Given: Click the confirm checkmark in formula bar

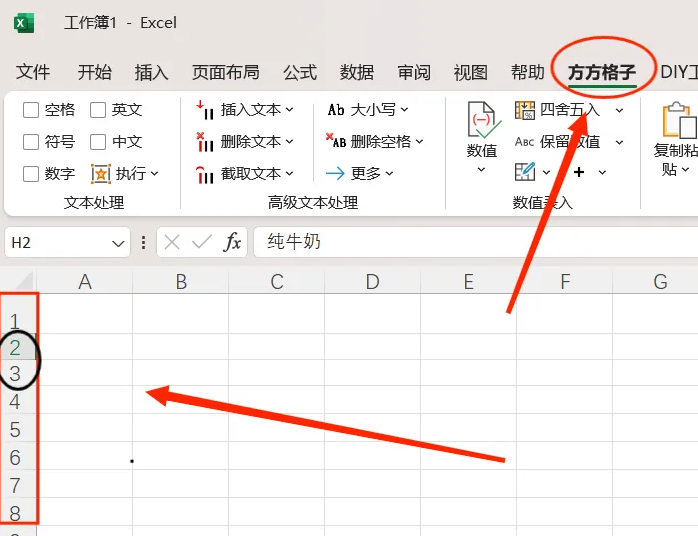Looking at the screenshot, I should click(202, 242).
